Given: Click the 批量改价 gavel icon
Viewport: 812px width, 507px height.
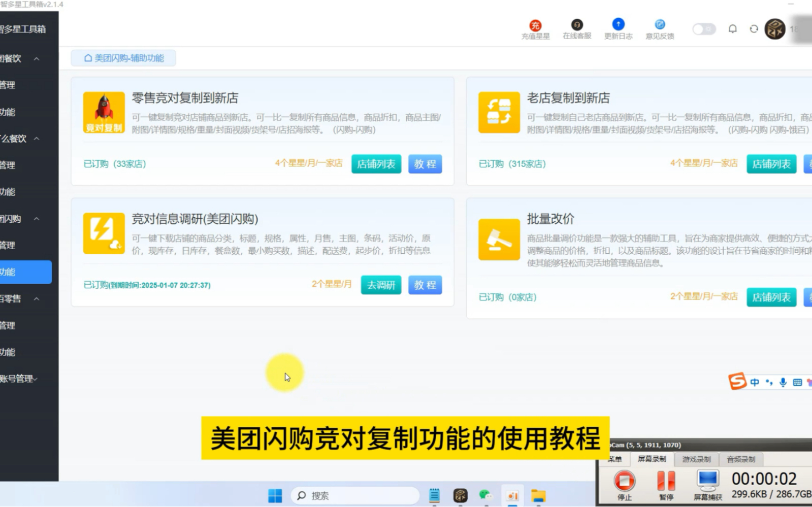Looking at the screenshot, I should point(499,240).
